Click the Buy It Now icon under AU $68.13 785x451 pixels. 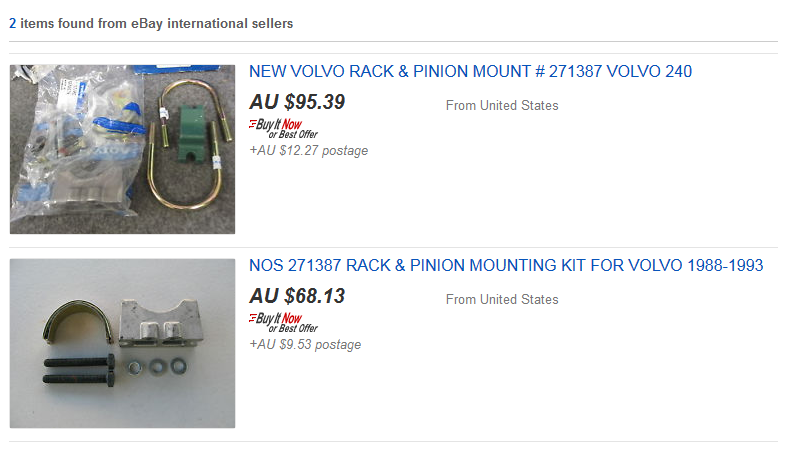tap(283, 323)
